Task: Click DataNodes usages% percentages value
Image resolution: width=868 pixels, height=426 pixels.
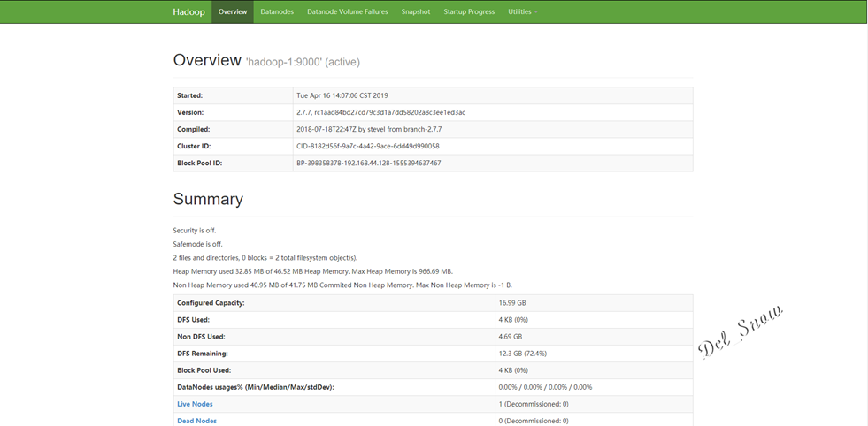Action: pos(545,387)
